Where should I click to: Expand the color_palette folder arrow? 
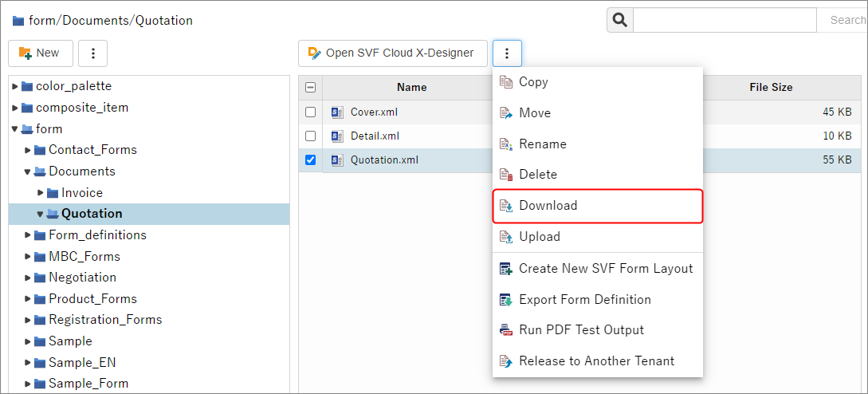[x=15, y=86]
